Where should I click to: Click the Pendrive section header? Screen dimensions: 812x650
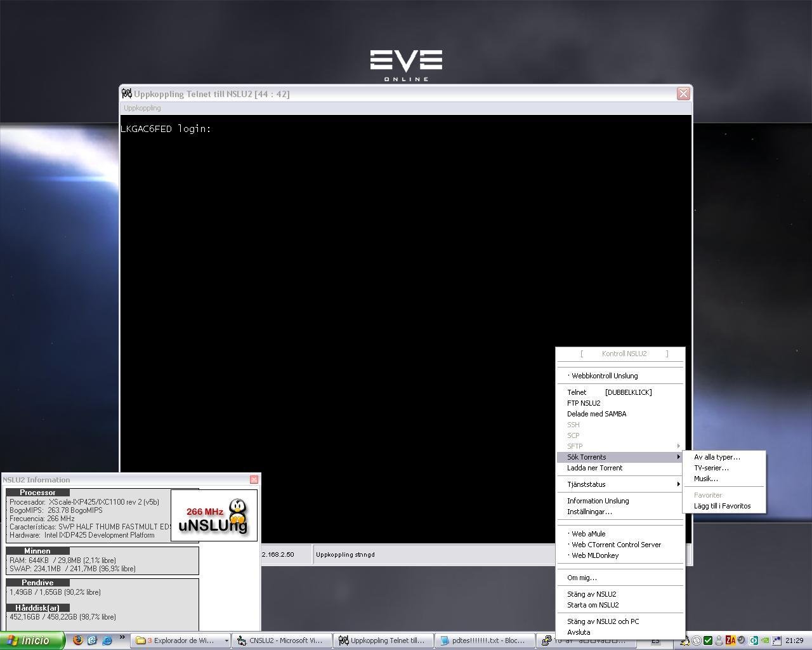pyautogui.click(x=38, y=583)
